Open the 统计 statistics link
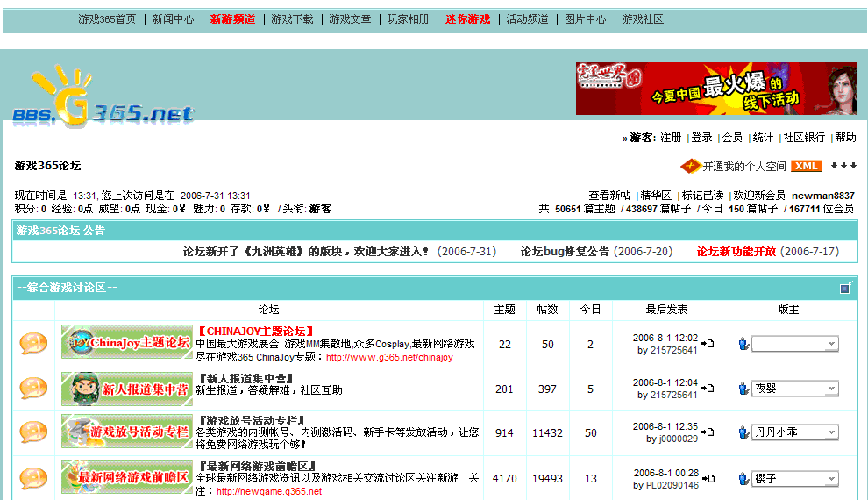 (x=763, y=138)
